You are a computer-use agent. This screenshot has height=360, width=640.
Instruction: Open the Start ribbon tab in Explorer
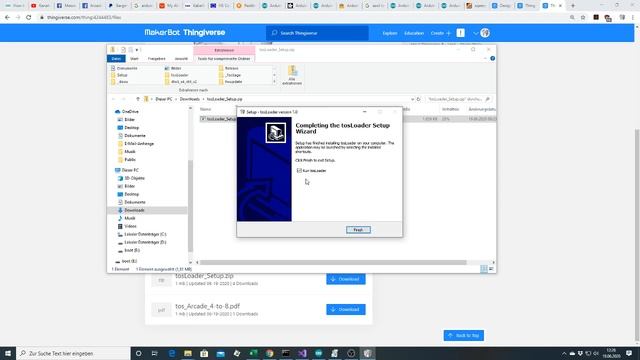pos(134,59)
